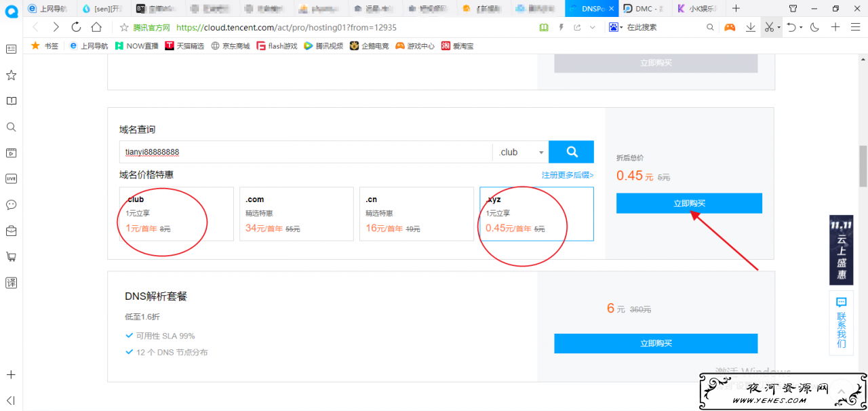Open the NOW直播 bookmark
The image size is (868, 411).
click(136, 46)
